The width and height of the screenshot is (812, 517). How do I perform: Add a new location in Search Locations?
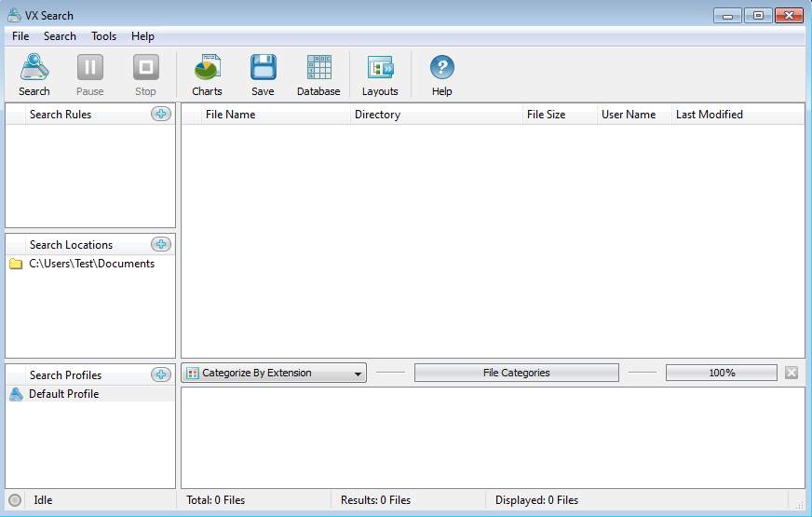[x=161, y=244]
